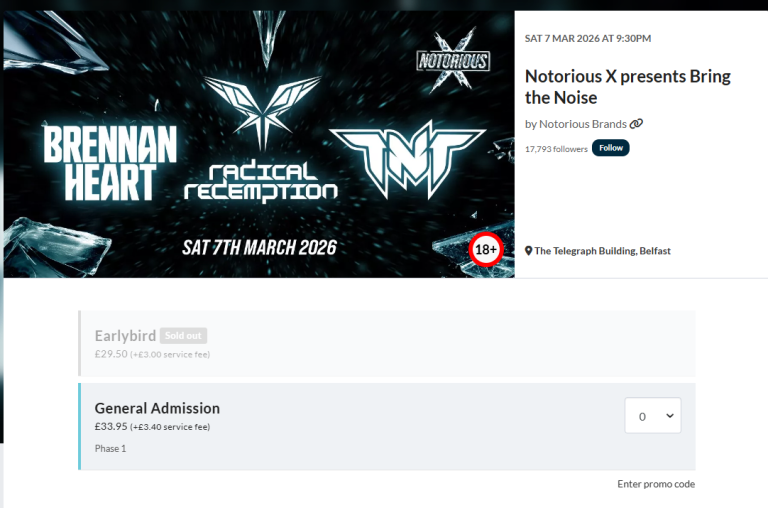
Task: Click the TNT logo on the banner
Action: [x=407, y=158]
